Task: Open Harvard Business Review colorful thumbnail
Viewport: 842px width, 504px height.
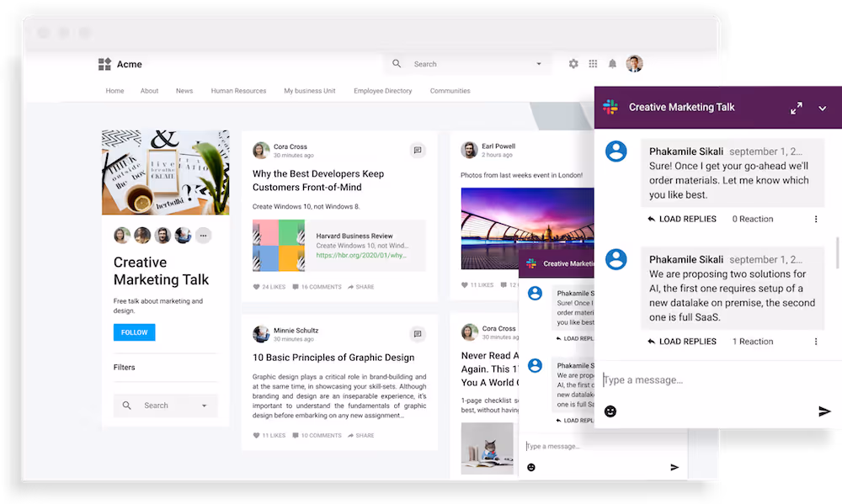Action: click(279, 246)
